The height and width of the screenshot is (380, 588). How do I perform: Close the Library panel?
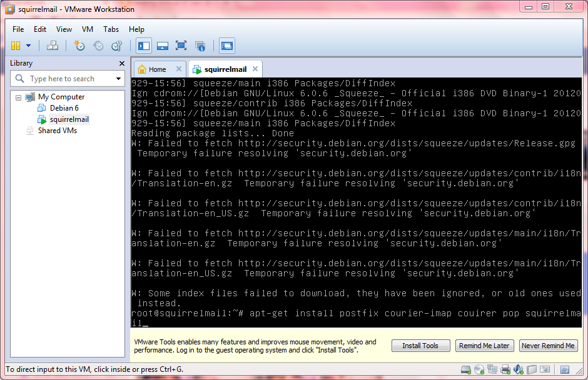pos(121,63)
